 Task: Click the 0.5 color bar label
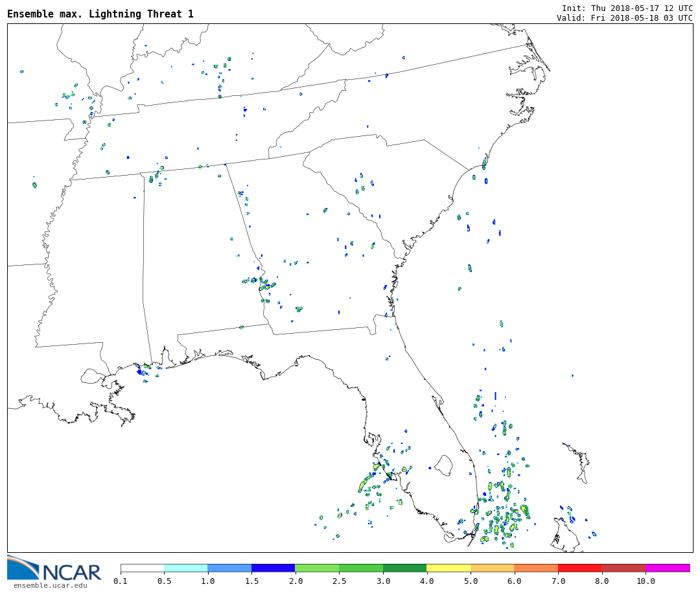point(164,581)
